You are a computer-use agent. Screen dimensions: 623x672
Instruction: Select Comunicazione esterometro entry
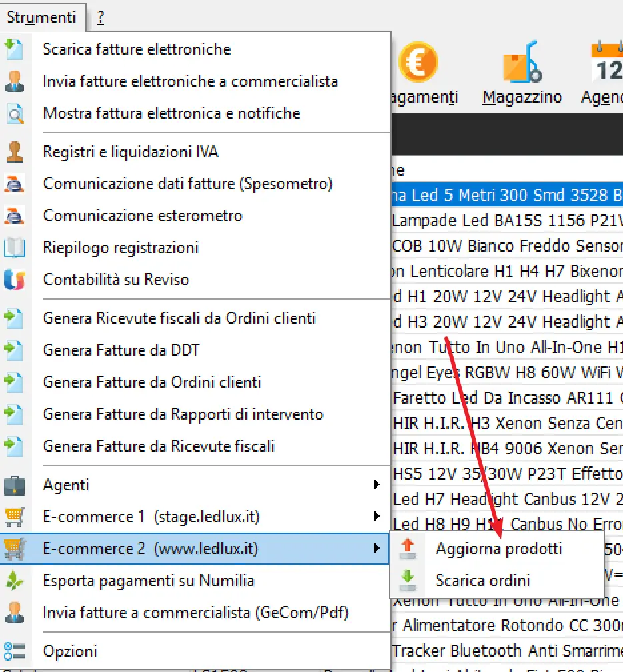click(x=143, y=216)
